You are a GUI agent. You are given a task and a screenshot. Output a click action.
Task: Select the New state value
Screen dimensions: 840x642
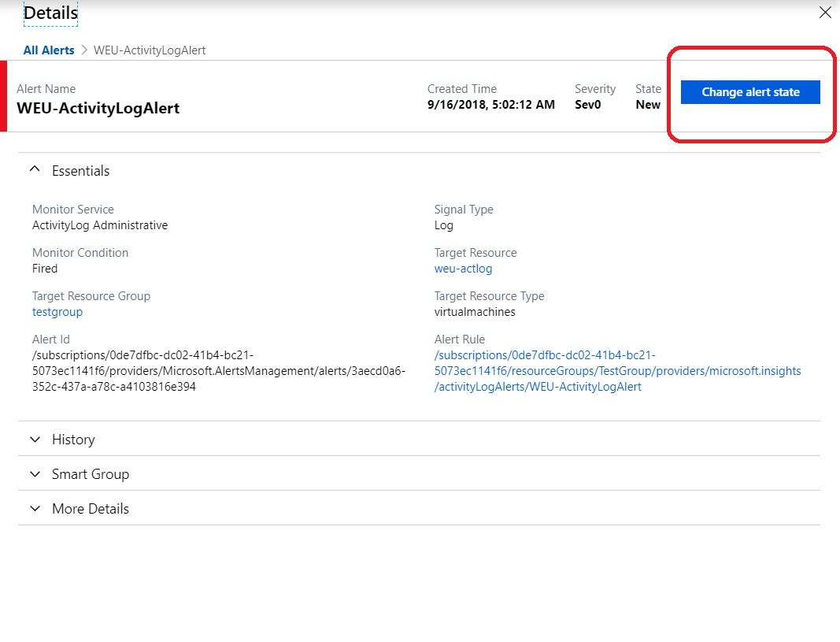tap(648, 105)
